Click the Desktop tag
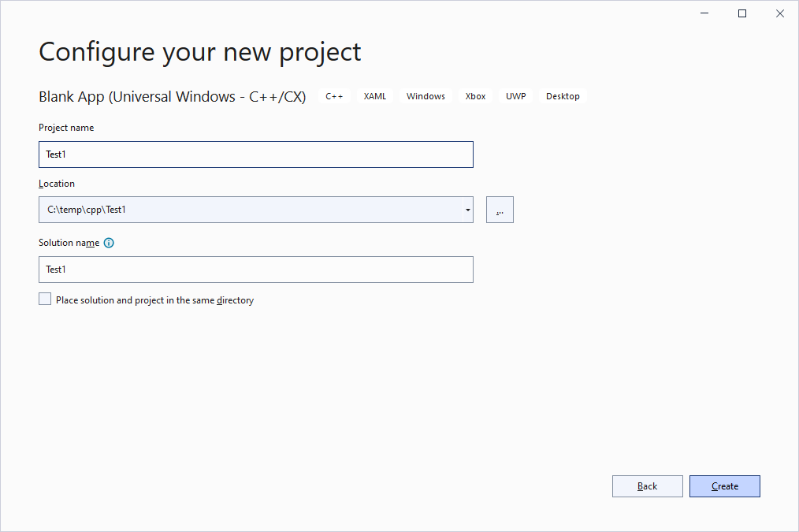 563,96
